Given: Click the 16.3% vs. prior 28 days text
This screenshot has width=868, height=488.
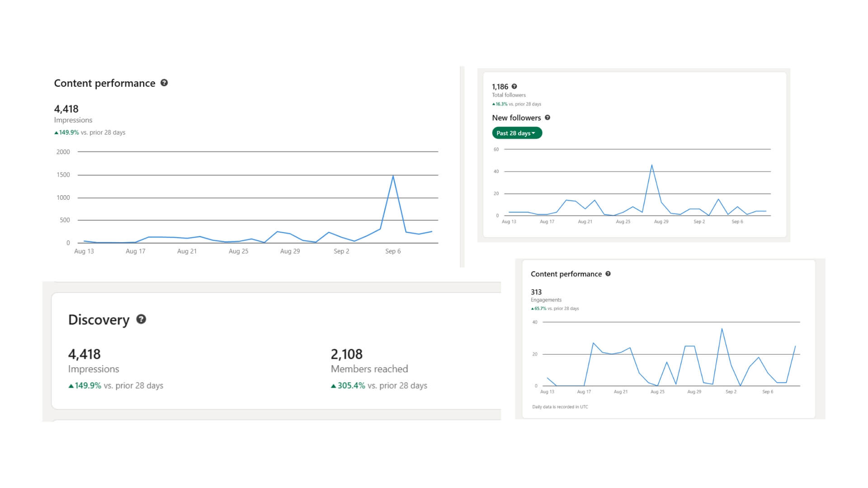Looking at the screenshot, I should (x=516, y=104).
